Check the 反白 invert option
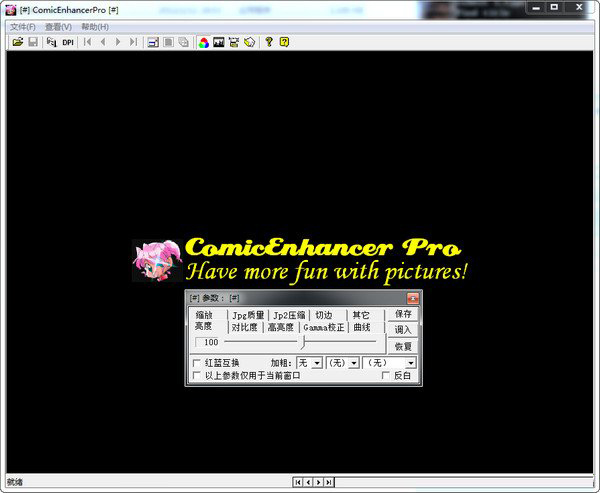600x493 pixels. pos(386,376)
